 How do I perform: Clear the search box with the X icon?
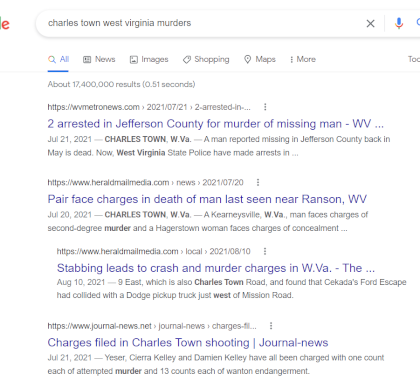pos(370,23)
